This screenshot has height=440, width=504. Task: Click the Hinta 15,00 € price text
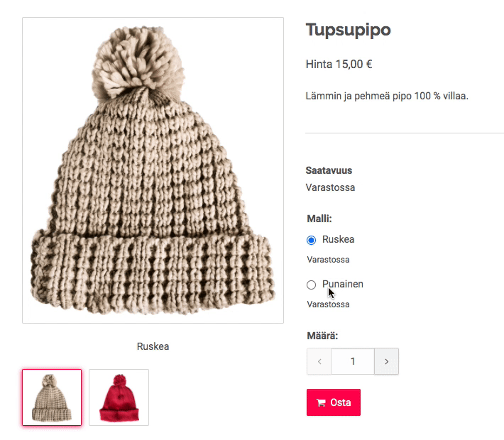tap(339, 65)
